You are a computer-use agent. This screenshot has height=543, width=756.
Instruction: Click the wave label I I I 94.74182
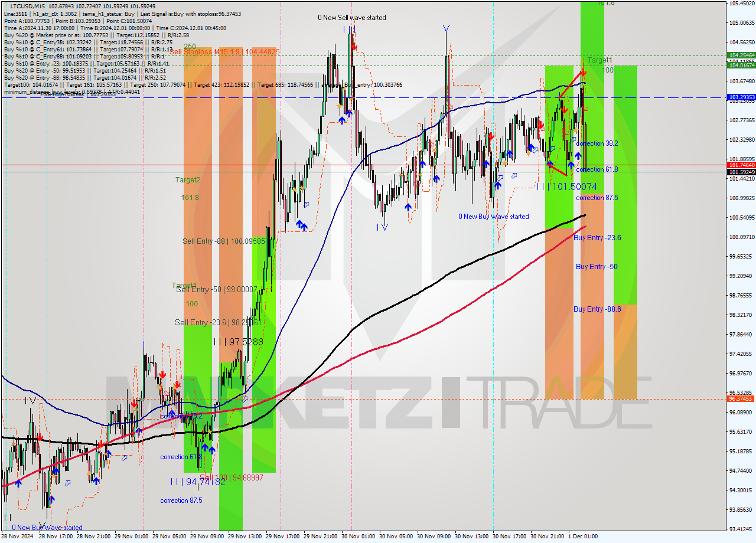(x=198, y=482)
